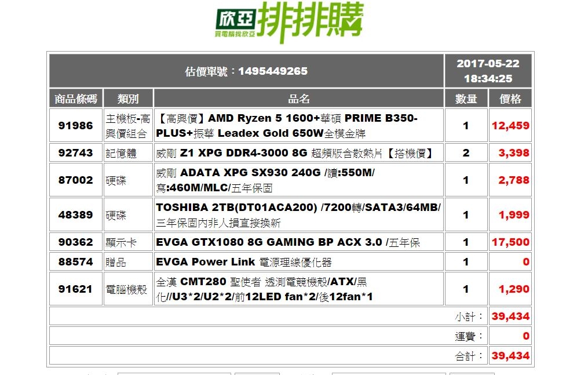Click the 品名 column header

[299, 99]
